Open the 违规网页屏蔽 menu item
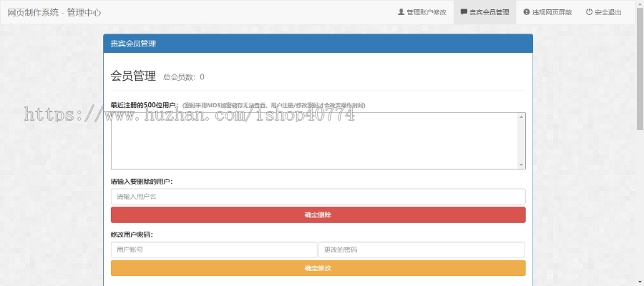Screen dimensions: 644x286 [x=547, y=12]
